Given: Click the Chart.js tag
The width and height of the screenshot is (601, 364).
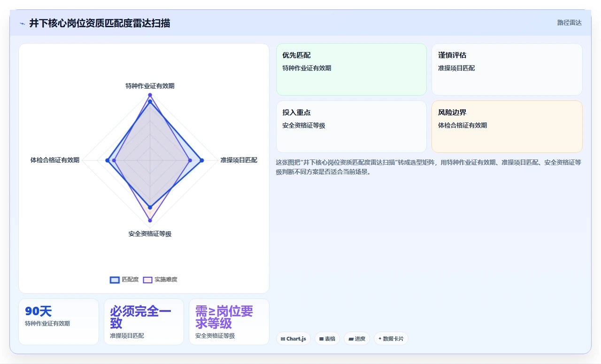Looking at the screenshot, I should pyautogui.click(x=293, y=339).
